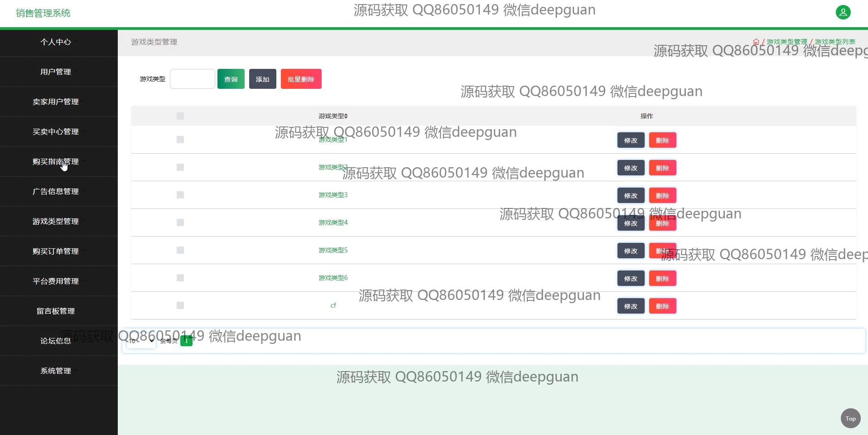Click 修改 for 游戏类型3

(x=631, y=196)
